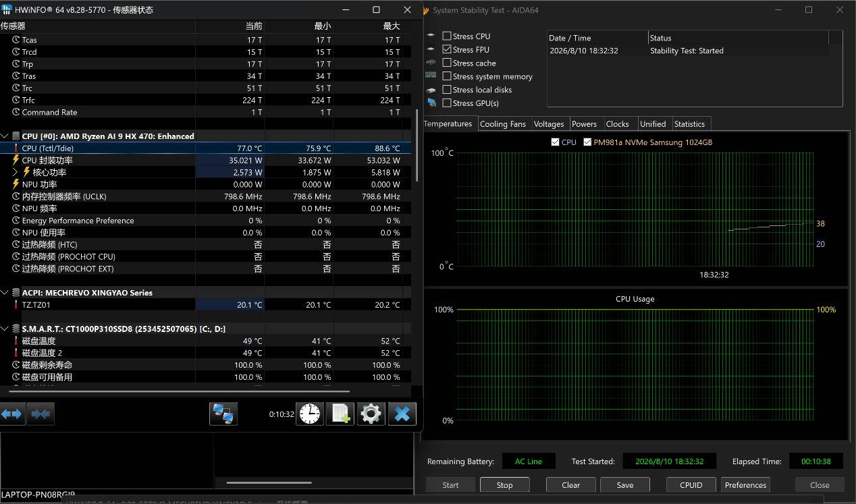This screenshot has width=856, height=504.
Task: Select the Unified tab
Action: (x=653, y=124)
